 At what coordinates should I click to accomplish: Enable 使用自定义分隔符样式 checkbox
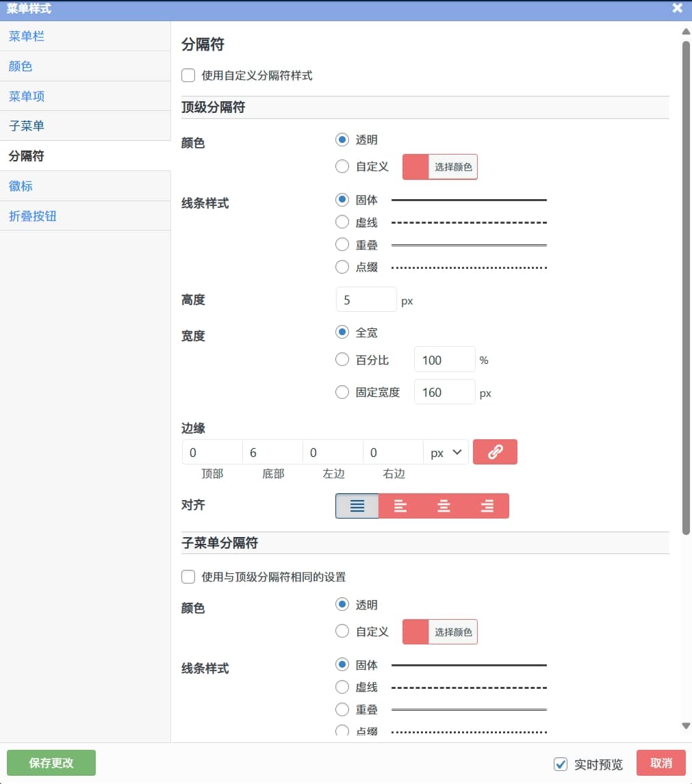[x=188, y=75]
